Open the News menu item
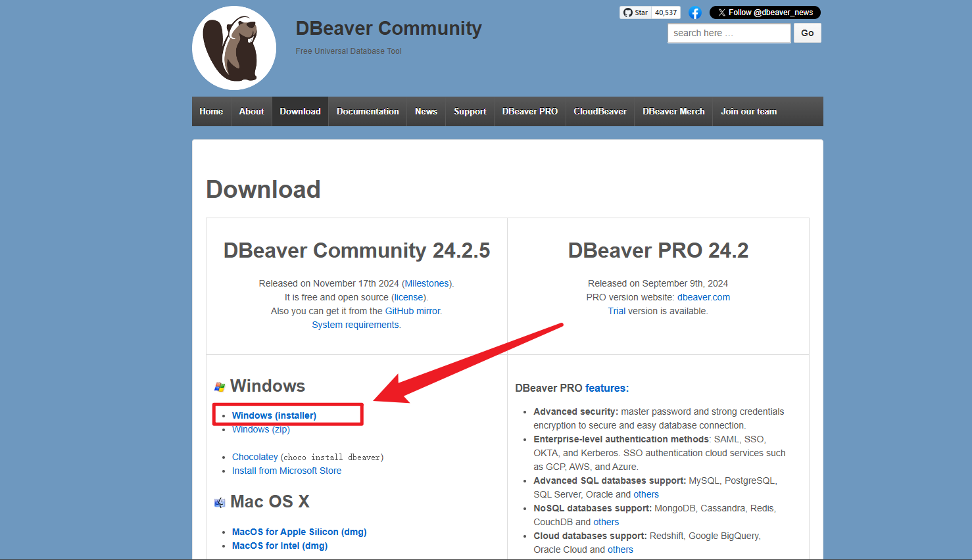Screen dimensions: 972x560 426,111
